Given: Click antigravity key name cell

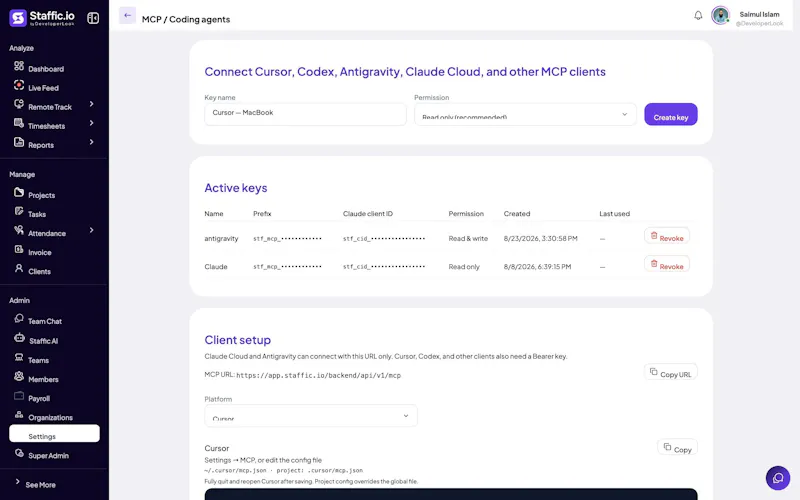Looking at the screenshot, I should point(221,238).
